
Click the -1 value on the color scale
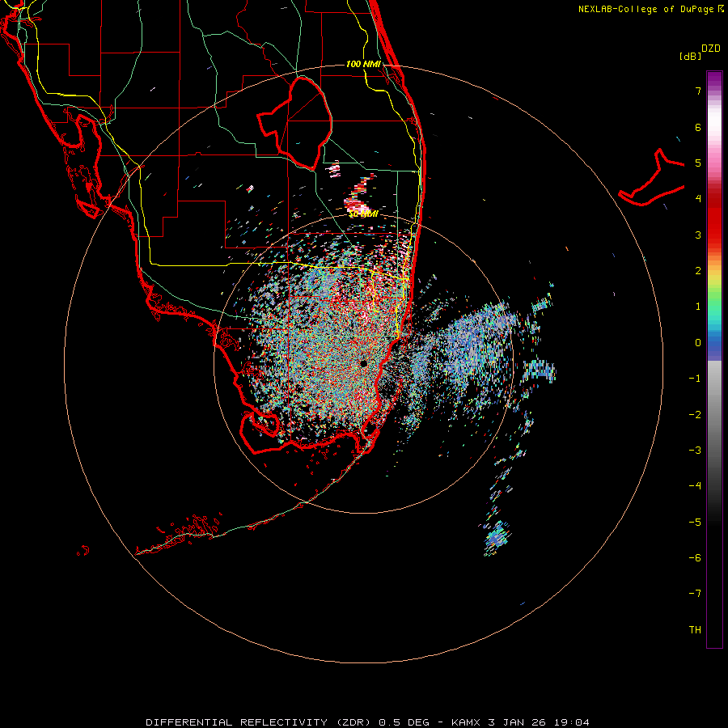695,379
